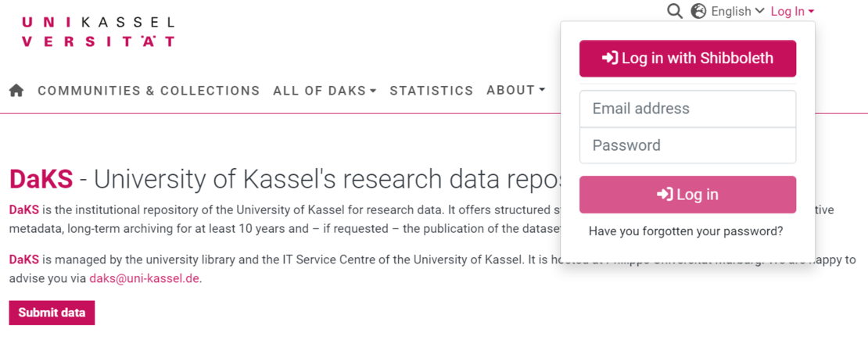Open the search magnifier icon

click(674, 11)
